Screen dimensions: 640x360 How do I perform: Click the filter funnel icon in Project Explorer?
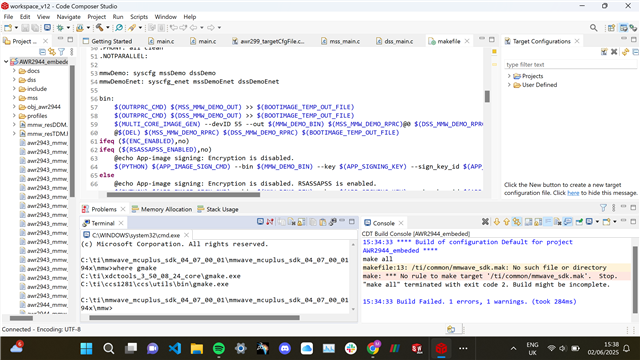(x=61, y=52)
